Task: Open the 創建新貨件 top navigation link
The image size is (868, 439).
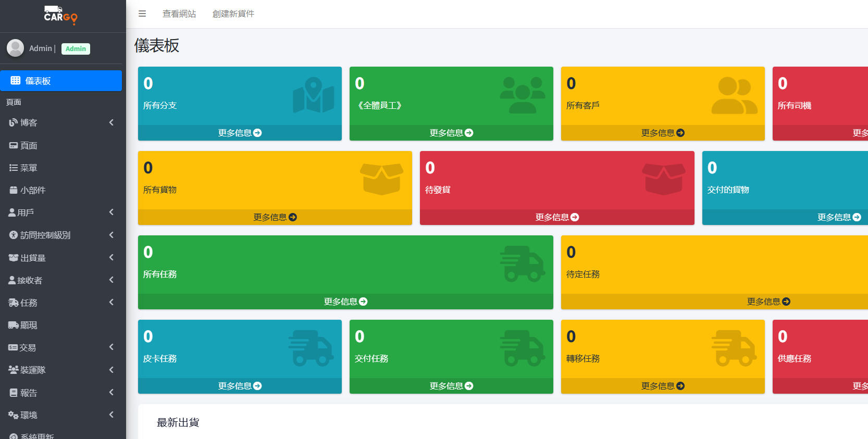Action: coord(233,14)
